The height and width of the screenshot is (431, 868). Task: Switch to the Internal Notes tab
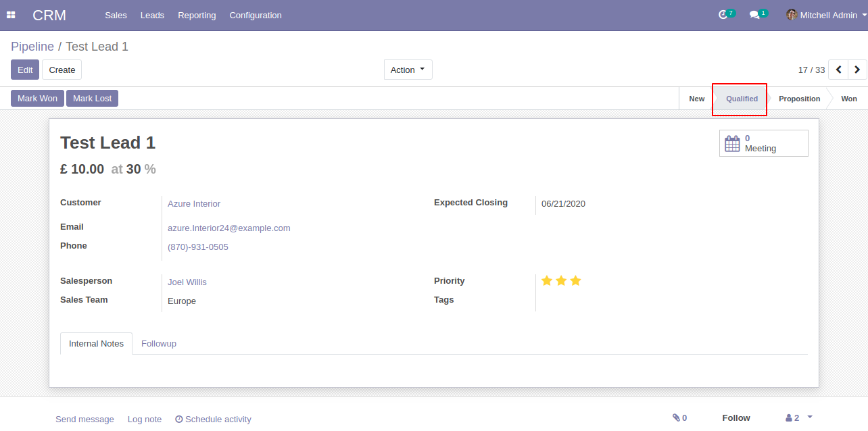coord(96,343)
